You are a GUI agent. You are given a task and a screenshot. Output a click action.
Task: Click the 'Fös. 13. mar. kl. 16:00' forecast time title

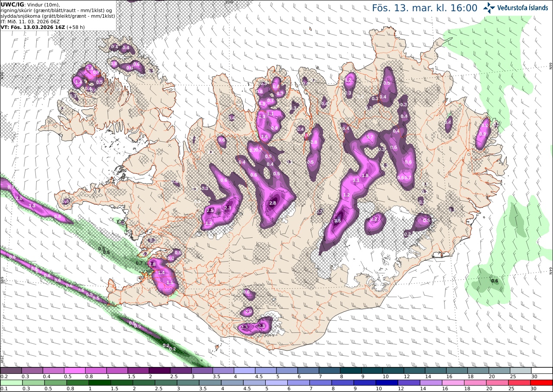425,8
